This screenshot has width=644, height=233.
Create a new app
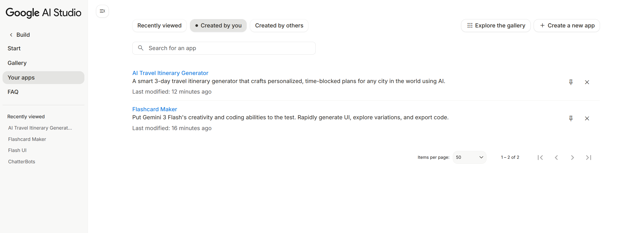[566, 25]
